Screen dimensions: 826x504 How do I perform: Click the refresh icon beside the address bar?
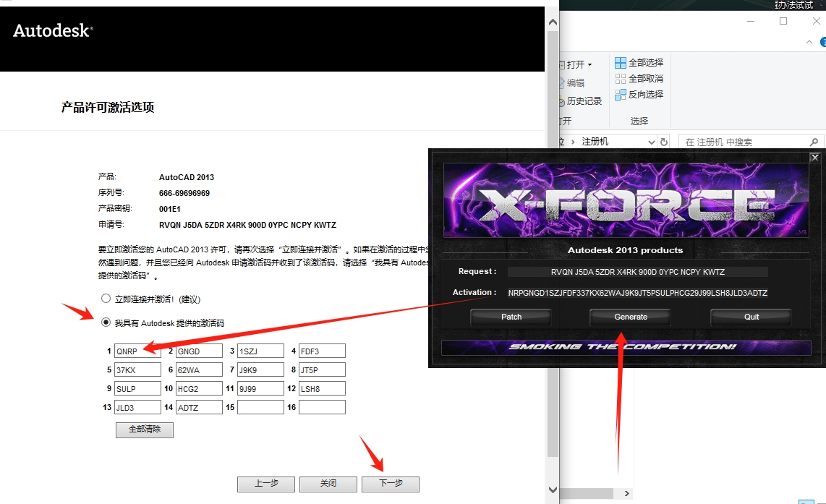pyautogui.click(x=663, y=142)
